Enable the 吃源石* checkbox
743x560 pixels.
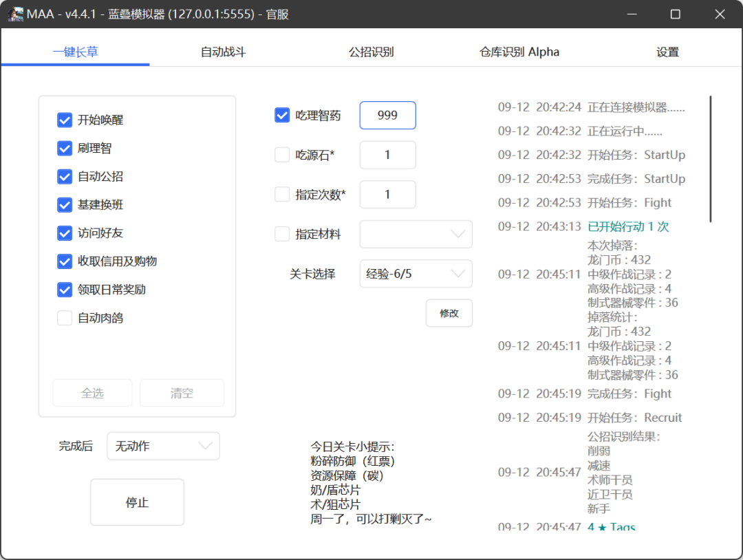(x=282, y=155)
